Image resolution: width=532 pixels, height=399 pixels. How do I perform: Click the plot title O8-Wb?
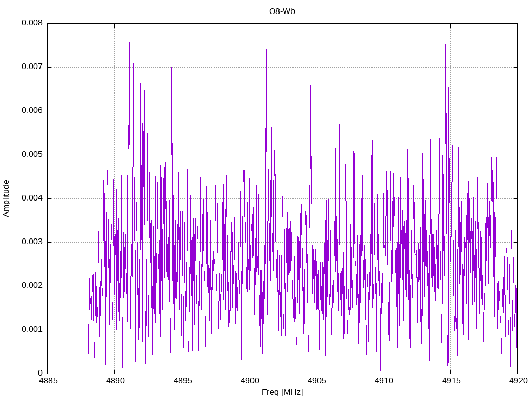point(282,11)
